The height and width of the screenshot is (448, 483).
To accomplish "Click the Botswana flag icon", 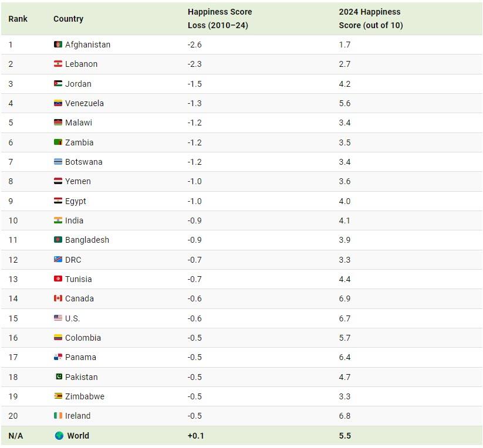I will click(58, 162).
